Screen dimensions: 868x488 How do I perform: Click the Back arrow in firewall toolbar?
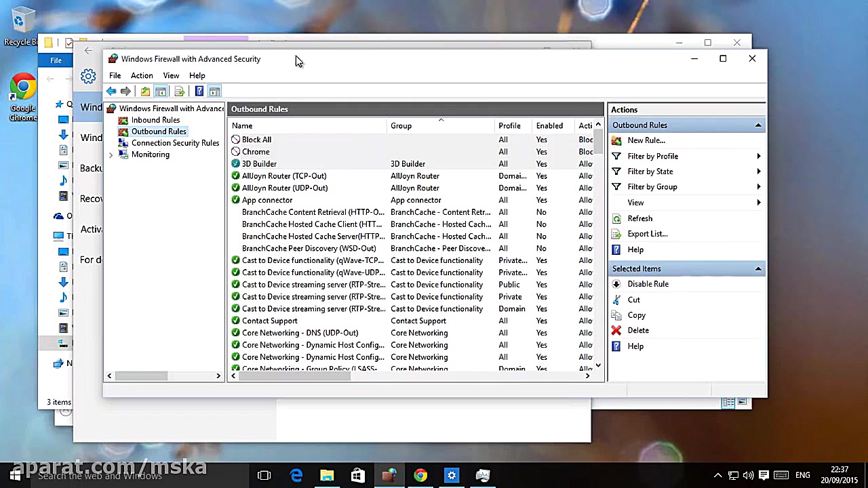coord(111,91)
